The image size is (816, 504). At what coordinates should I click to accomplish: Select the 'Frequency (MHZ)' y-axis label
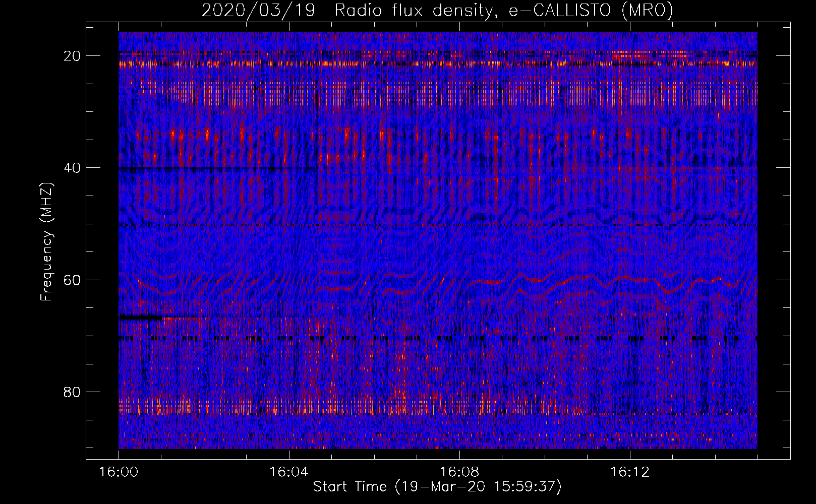[x=46, y=241]
